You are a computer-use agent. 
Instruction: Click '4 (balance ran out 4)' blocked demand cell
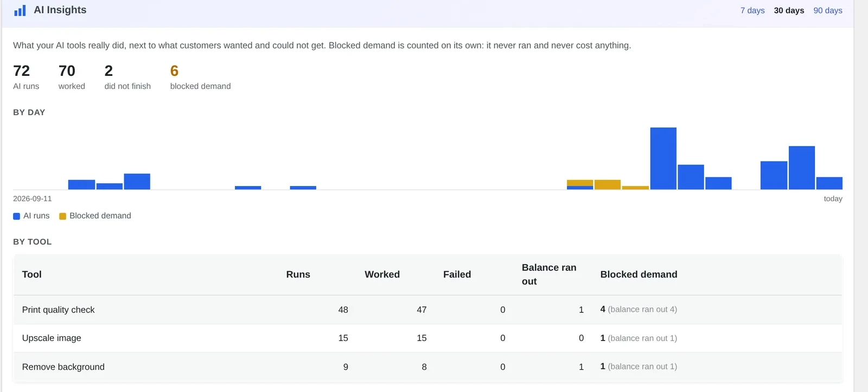[x=639, y=309]
